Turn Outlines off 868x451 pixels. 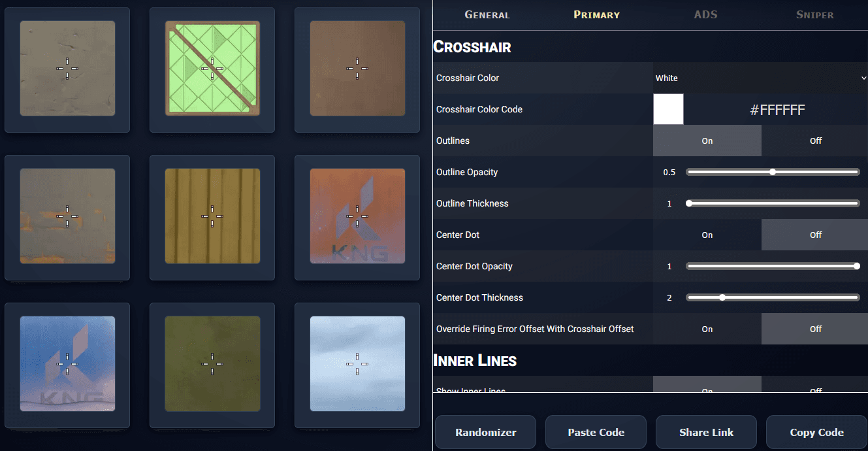pyautogui.click(x=814, y=141)
